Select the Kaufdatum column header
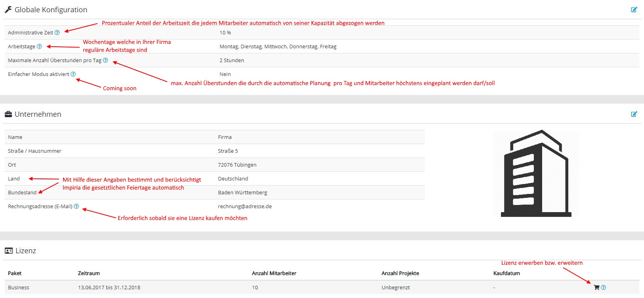 click(506, 273)
